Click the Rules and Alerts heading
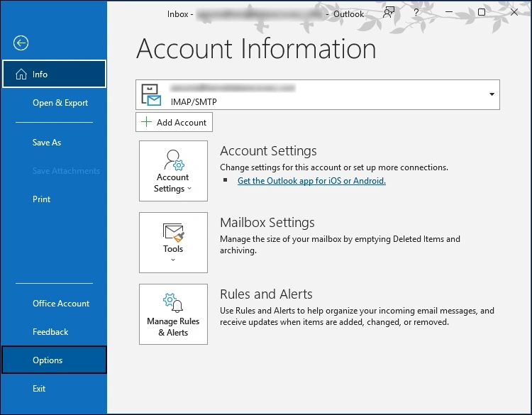 click(266, 294)
